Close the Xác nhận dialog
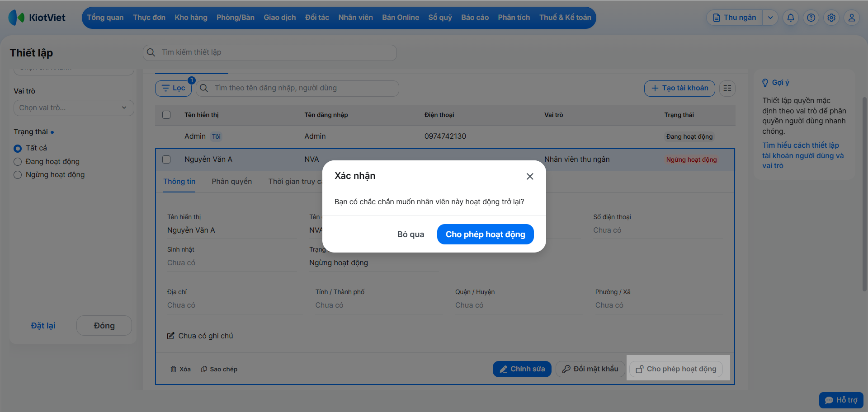Image resolution: width=868 pixels, height=412 pixels. (x=530, y=176)
